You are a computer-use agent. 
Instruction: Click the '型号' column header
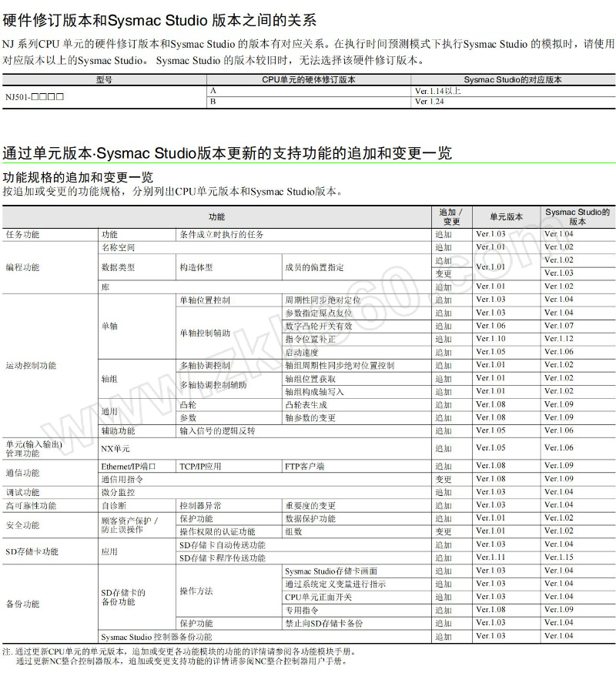pos(104,80)
